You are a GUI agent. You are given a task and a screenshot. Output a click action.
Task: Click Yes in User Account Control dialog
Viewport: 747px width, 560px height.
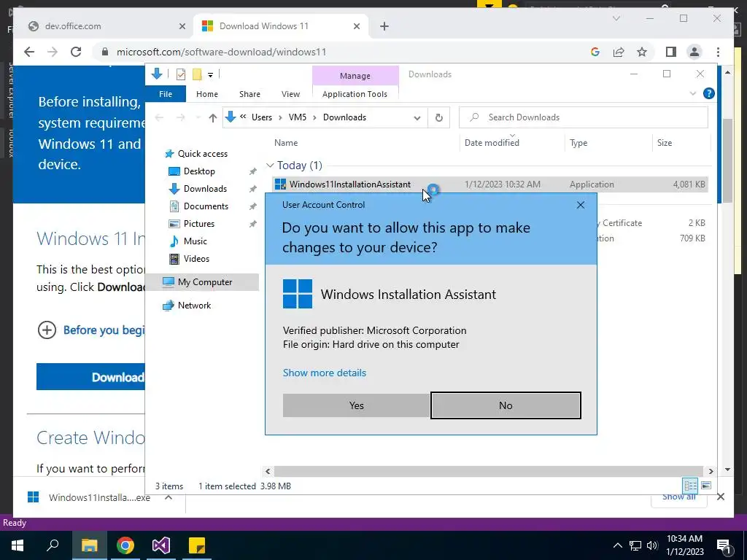coord(356,405)
